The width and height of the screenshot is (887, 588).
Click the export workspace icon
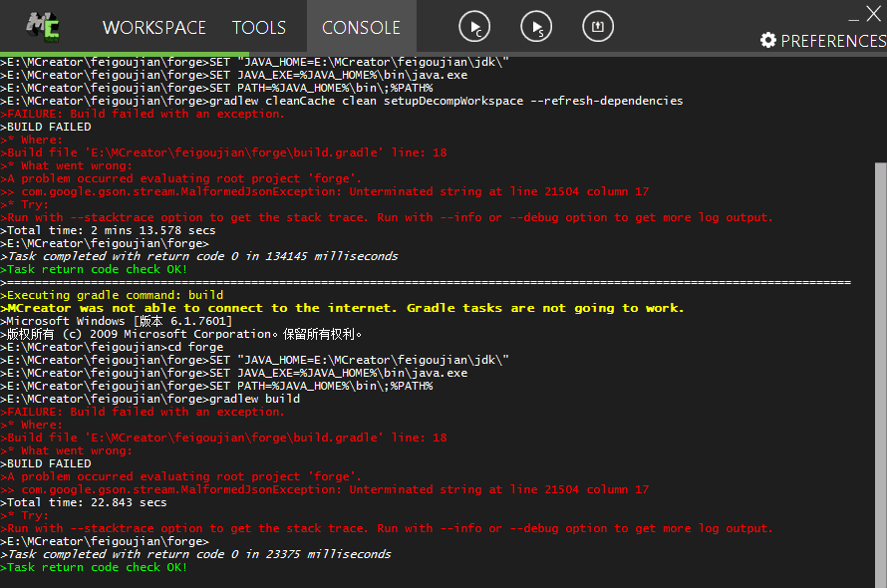[598, 28]
